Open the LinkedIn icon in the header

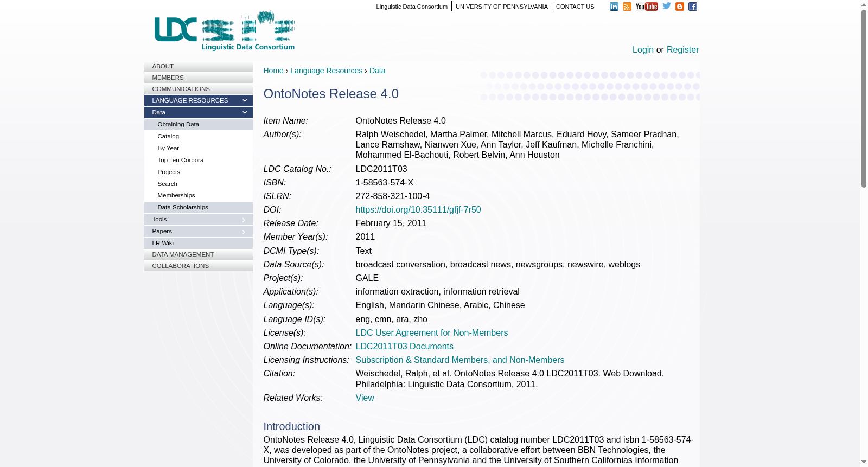[614, 7]
